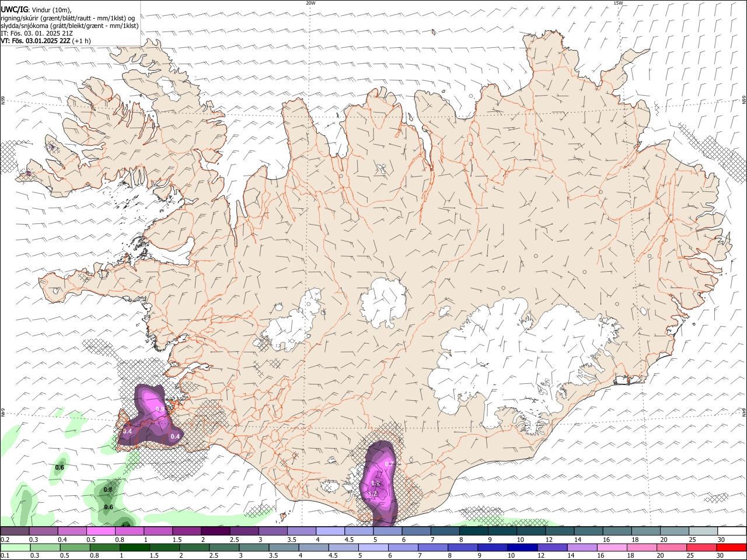Click the darkest green 1–1.5 lower legend swatch

coord(134,547)
